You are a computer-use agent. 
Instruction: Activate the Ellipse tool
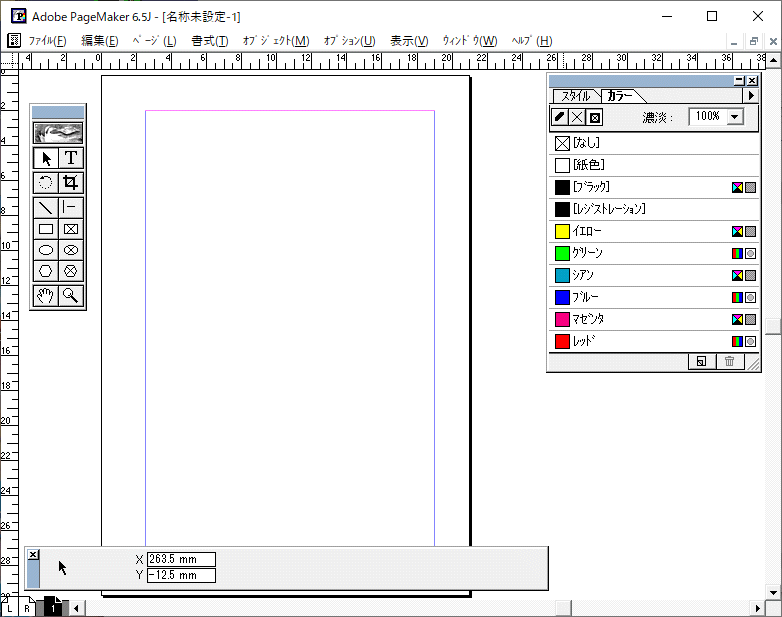(46, 250)
